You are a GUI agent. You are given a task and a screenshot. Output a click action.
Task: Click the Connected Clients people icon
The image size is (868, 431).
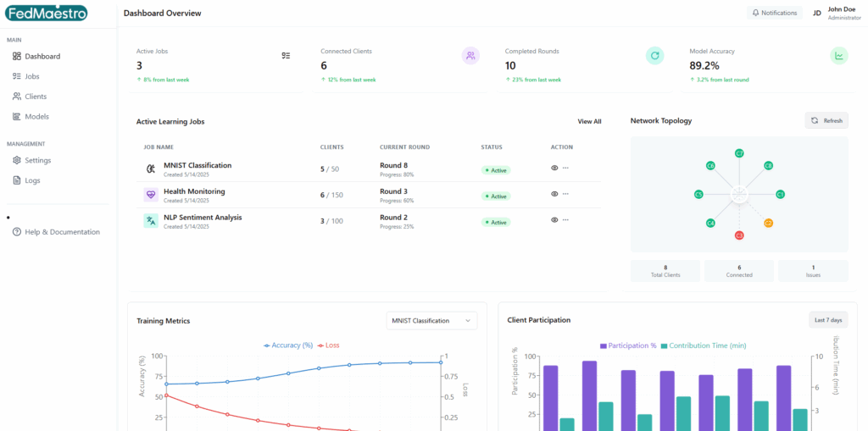click(x=470, y=55)
